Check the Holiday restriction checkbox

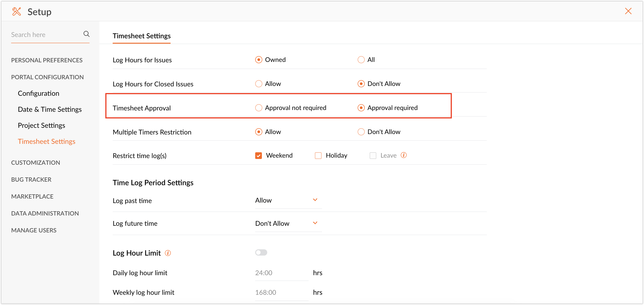(x=318, y=155)
